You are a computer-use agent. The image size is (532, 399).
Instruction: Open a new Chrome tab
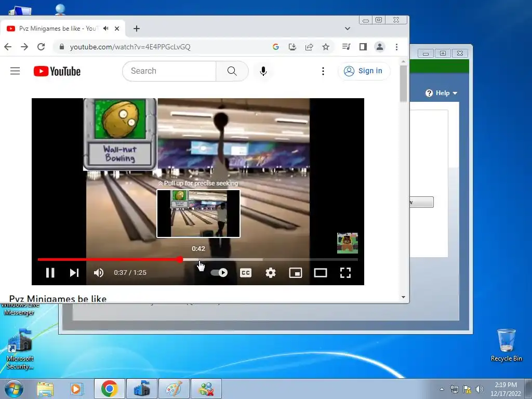pos(137,29)
